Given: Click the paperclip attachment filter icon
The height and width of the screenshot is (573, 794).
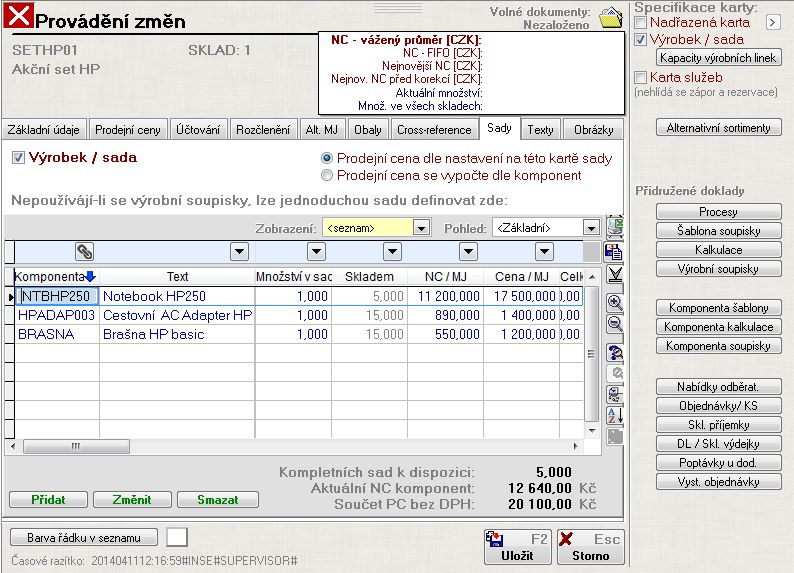Looking at the screenshot, I should (x=84, y=251).
